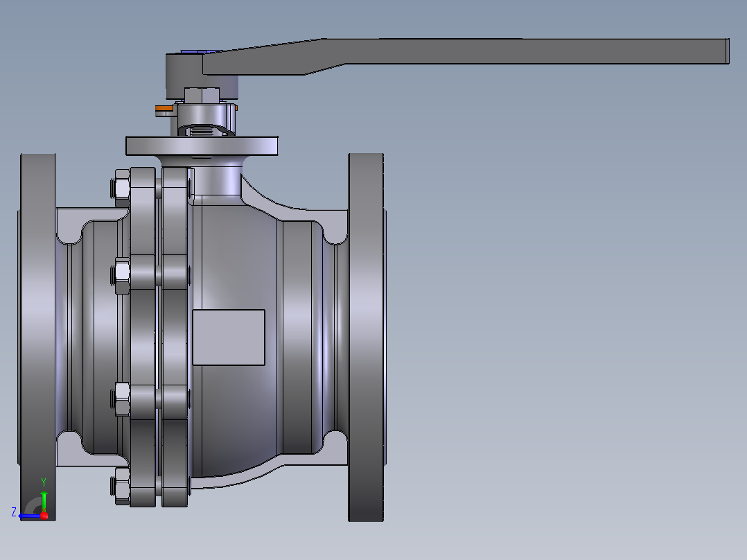The width and height of the screenshot is (747, 560).
Task: Click the blue Z axis arrow of the triad
Action: pos(30,516)
